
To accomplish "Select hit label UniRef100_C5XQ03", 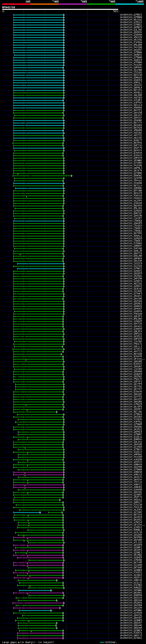I will coord(131,226).
